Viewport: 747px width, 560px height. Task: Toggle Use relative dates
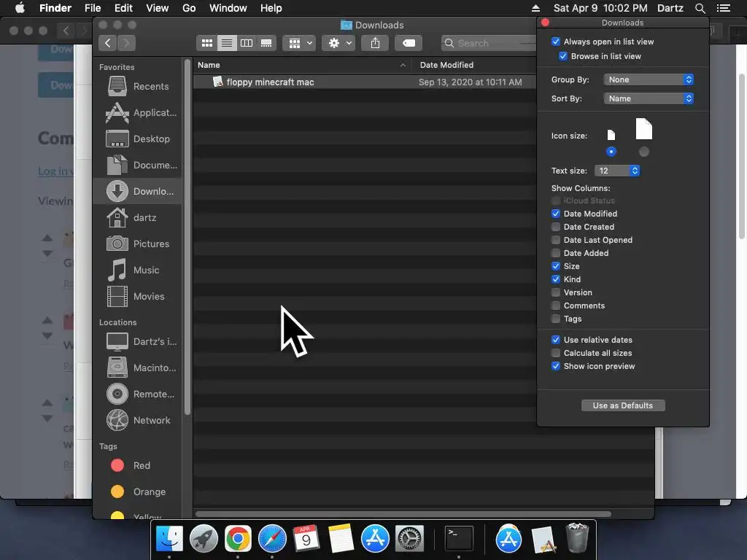[x=555, y=340]
